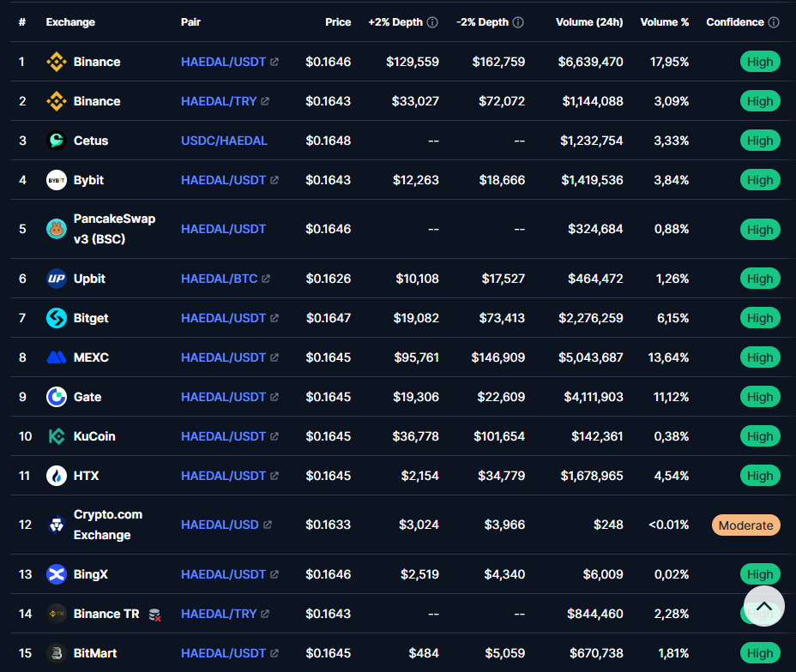
Task: Click the <0.01% volume percent cell
Action: (x=668, y=525)
